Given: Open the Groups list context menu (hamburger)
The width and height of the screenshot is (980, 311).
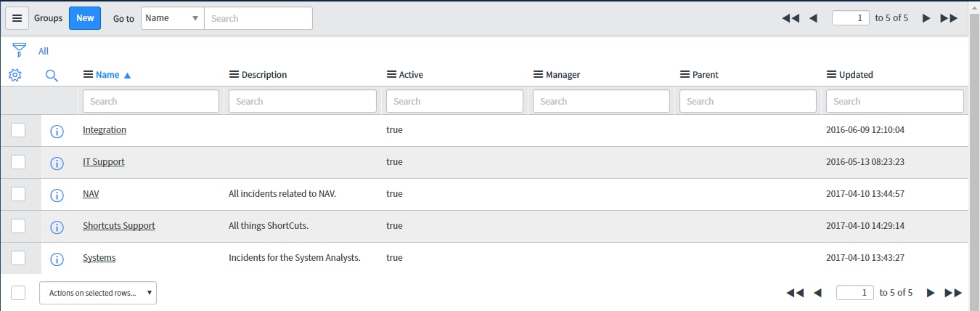Looking at the screenshot, I should click(x=17, y=18).
